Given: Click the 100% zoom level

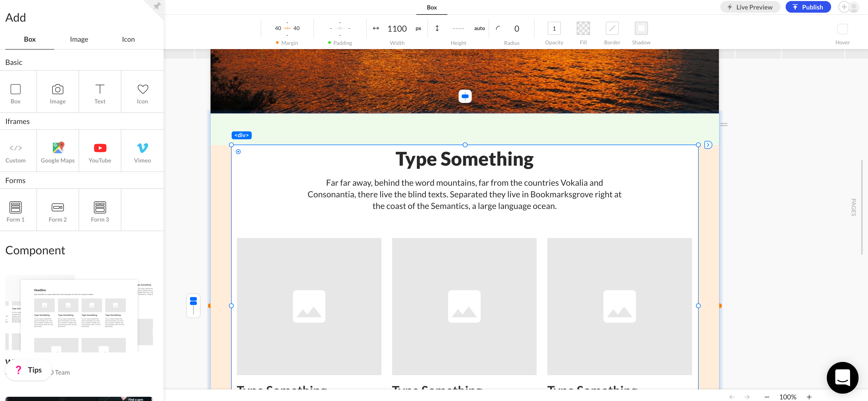Looking at the screenshot, I should 788,397.
